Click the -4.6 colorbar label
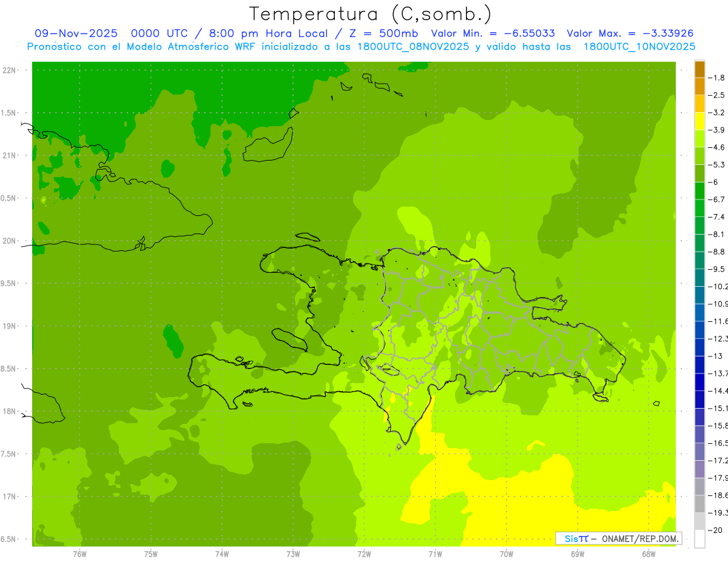This screenshot has height=562, width=728. point(716,147)
